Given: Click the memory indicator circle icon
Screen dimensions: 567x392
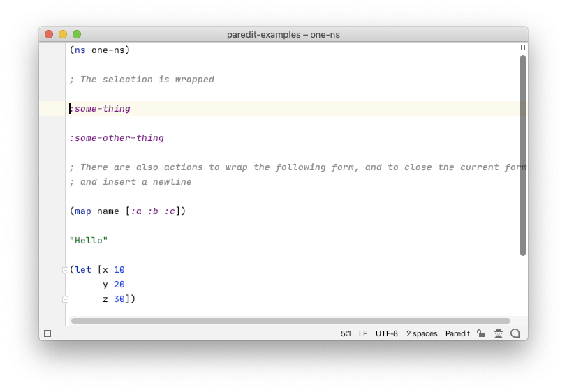Looking at the screenshot, I should [515, 333].
